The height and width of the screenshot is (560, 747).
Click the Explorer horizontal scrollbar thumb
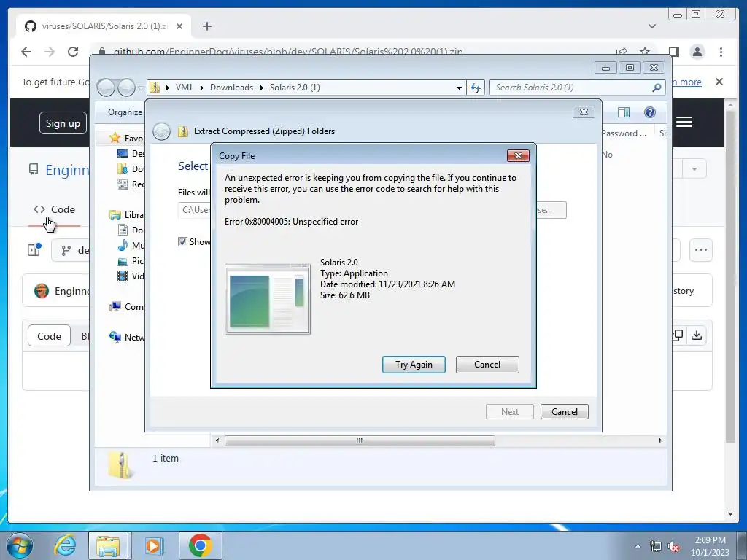click(x=360, y=440)
